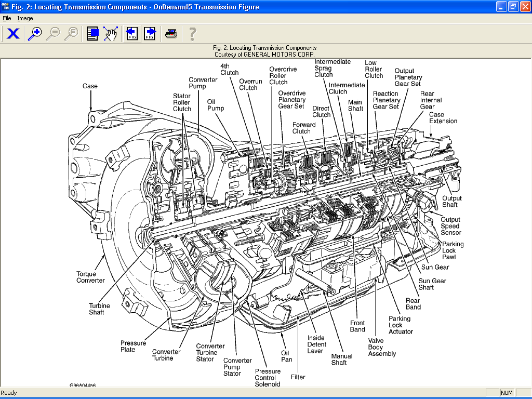Image resolution: width=532 pixels, height=399 pixels.
Task: Click the 'Converter Turbine' label
Action: pos(166,355)
